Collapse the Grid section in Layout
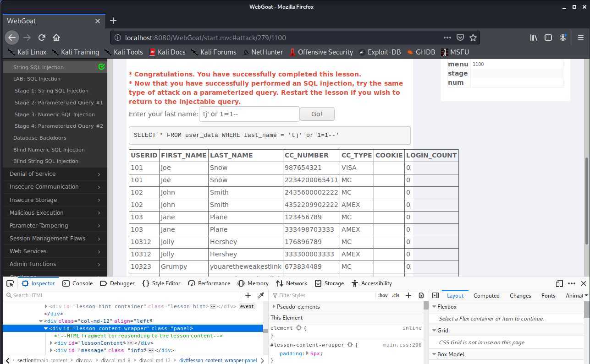This screenshot has width=590, height=364. click(x=435, y=331)
